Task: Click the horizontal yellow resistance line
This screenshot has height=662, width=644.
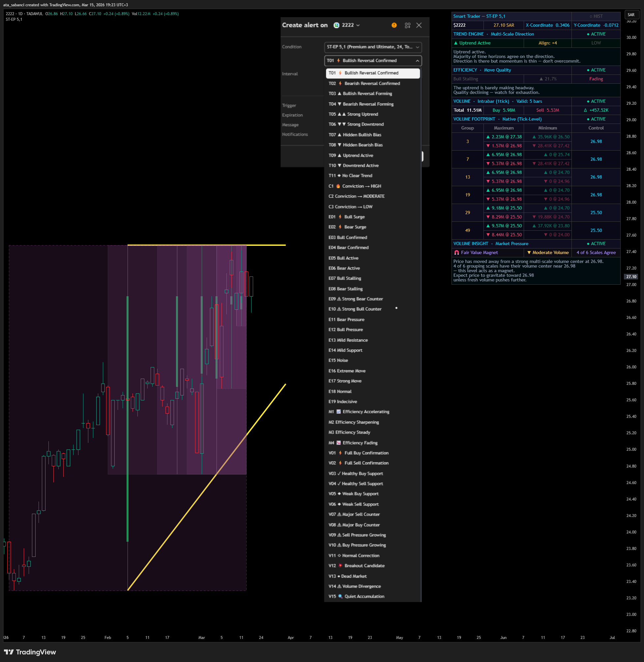Action: click(x=206, y=245)
